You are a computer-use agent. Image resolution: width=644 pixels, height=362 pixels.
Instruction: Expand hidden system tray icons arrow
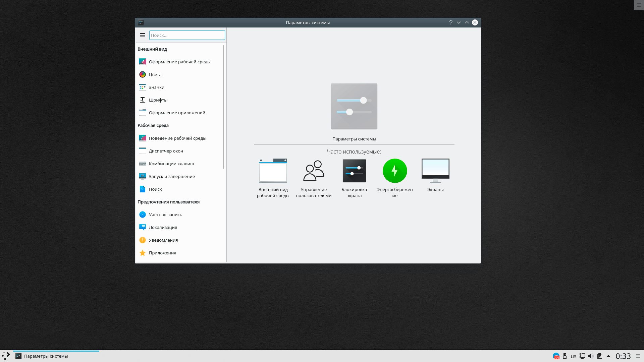pyautogui.click(x=608, y=356)
